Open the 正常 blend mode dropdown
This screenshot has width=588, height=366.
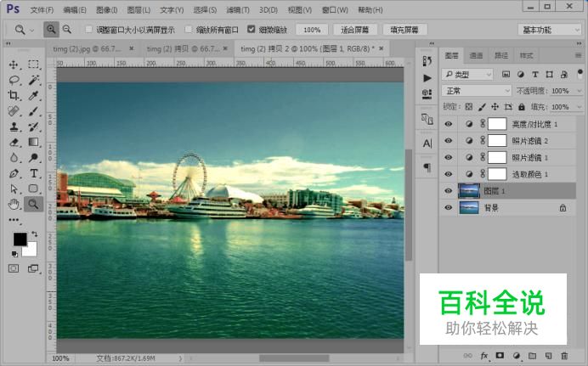click(x=477, y=90)
